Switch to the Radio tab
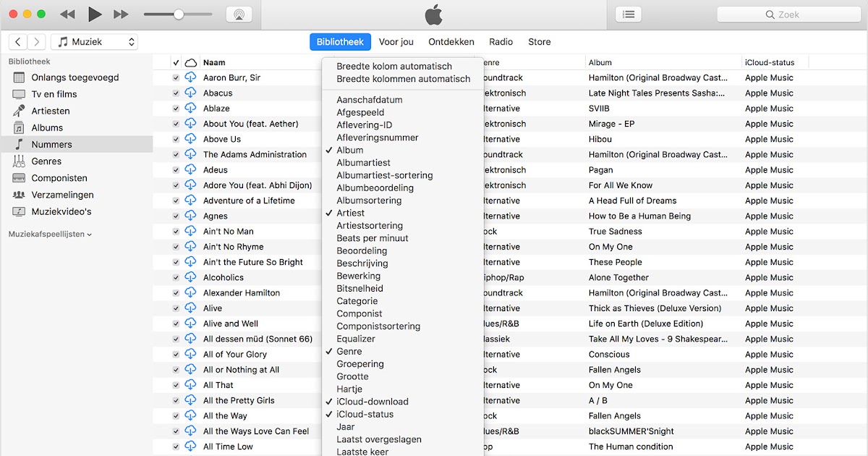 click(501, 42)
